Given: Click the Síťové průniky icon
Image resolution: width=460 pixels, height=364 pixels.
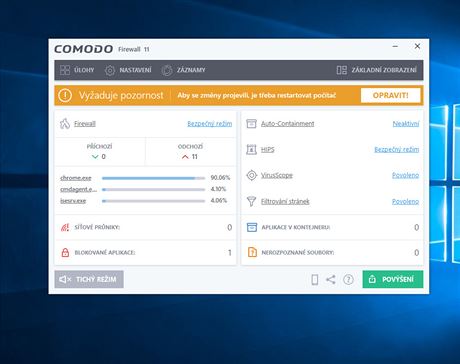Looking at the screenshot, I should click(65, 227).
